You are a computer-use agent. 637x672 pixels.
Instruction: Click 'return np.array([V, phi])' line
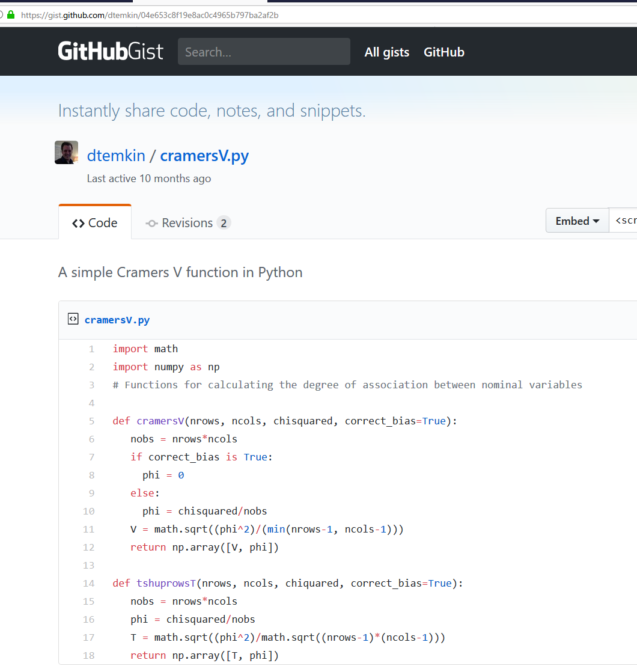click(204, 548)
